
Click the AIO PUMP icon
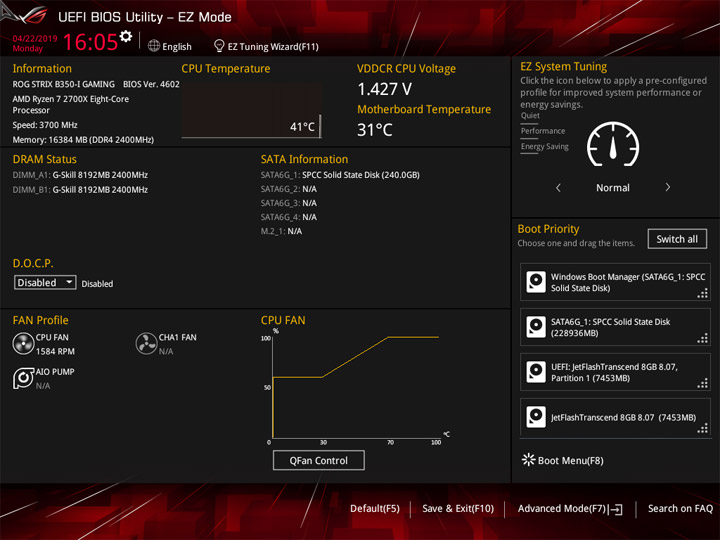pos(23,378)
